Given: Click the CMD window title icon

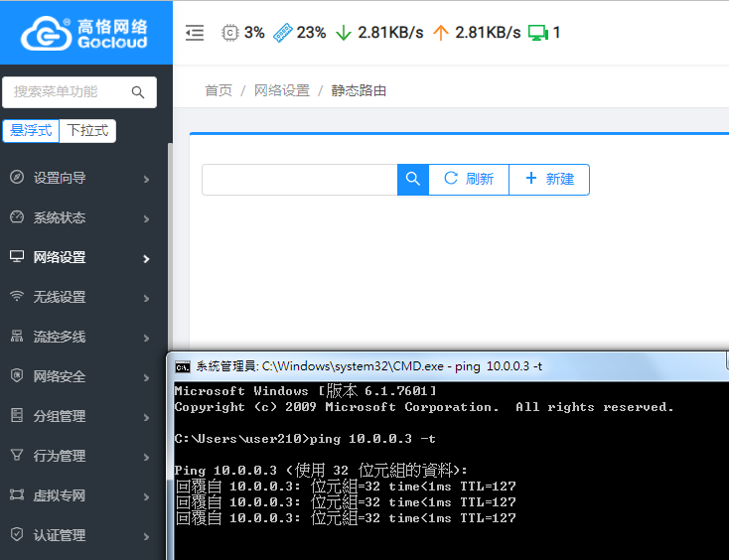Looking at the screenshot, I should coord(183,367).
